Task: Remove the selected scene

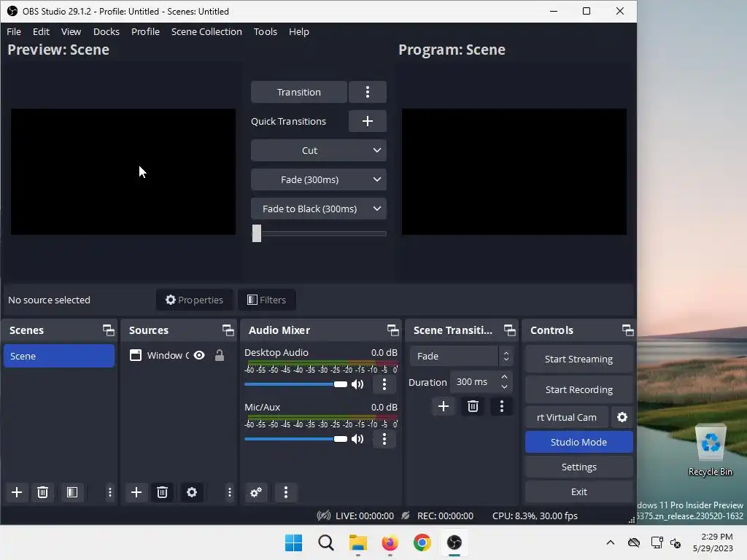Action: click(x=42, y=492)
